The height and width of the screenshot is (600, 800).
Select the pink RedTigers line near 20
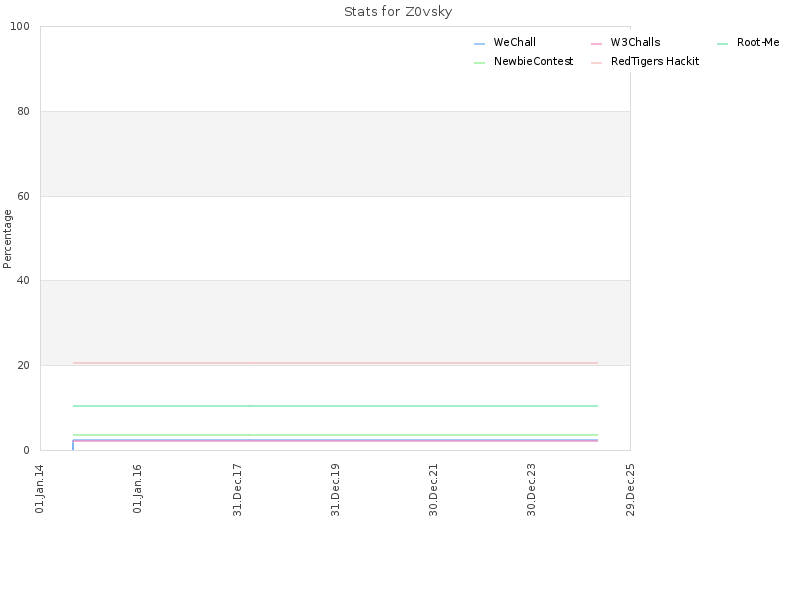335,363
